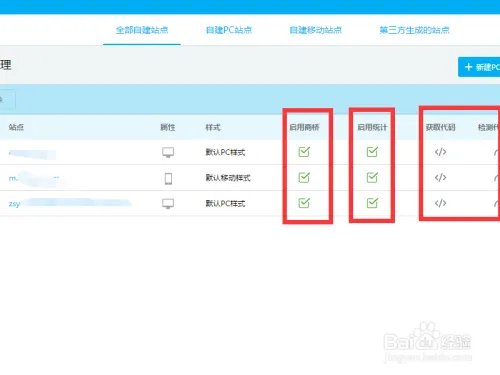Open the first blurred site link
Screen dimensions: 500x375
pos(32,154)
